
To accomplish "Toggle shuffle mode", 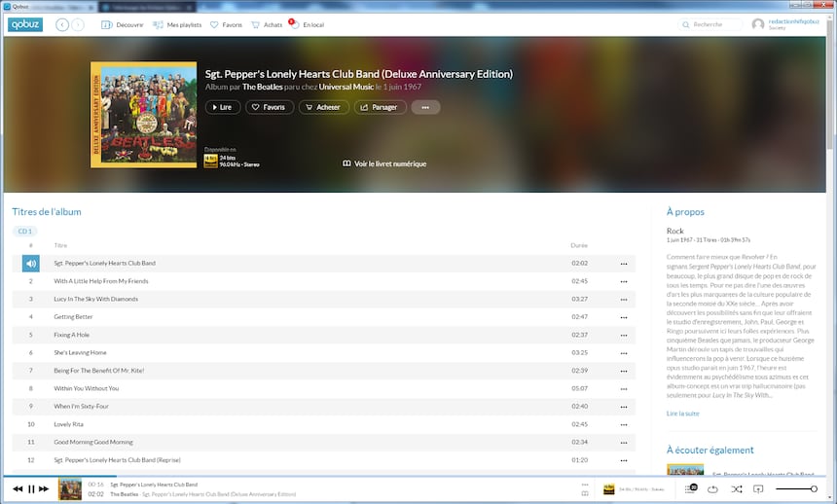I will (736, 489).
